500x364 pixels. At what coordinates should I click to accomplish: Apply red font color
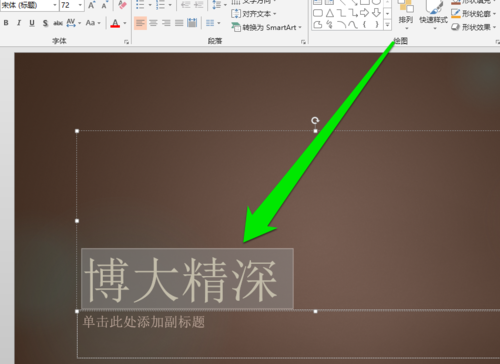115,23
